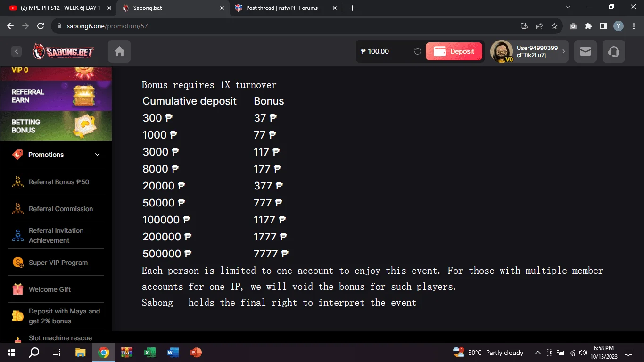Close the nsfwPH Forums tab
644x362 pixels.
pos(335,8)
